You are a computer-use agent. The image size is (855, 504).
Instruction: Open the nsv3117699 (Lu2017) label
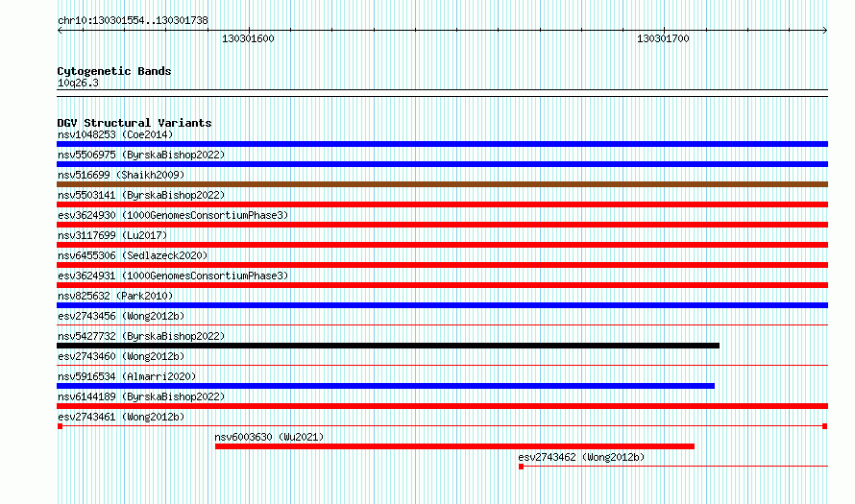point(112,235)
